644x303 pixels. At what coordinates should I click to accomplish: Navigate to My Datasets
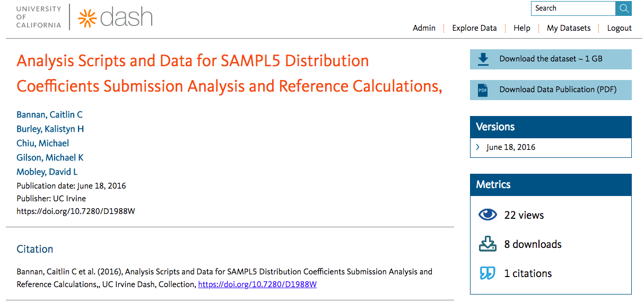(568, 28)
